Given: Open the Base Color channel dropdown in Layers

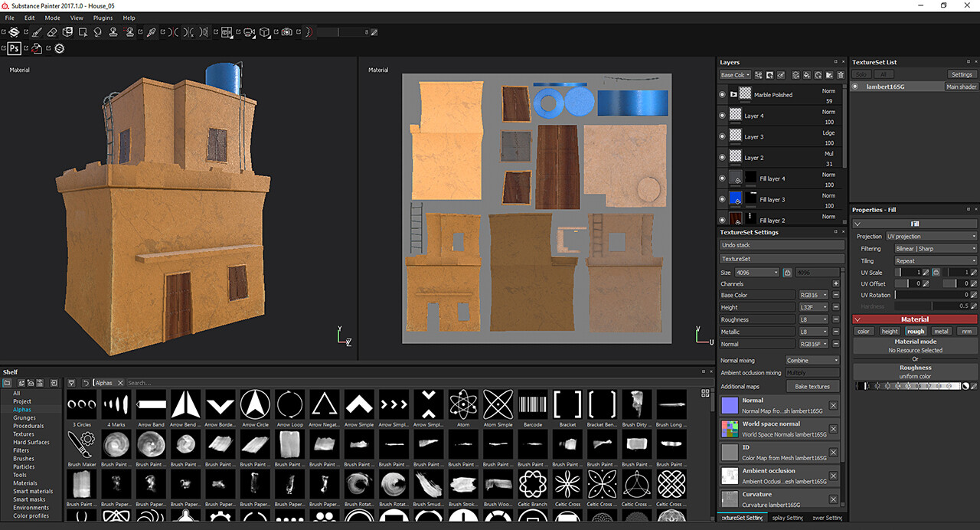Looking at the screenshot, I should 734,75.
